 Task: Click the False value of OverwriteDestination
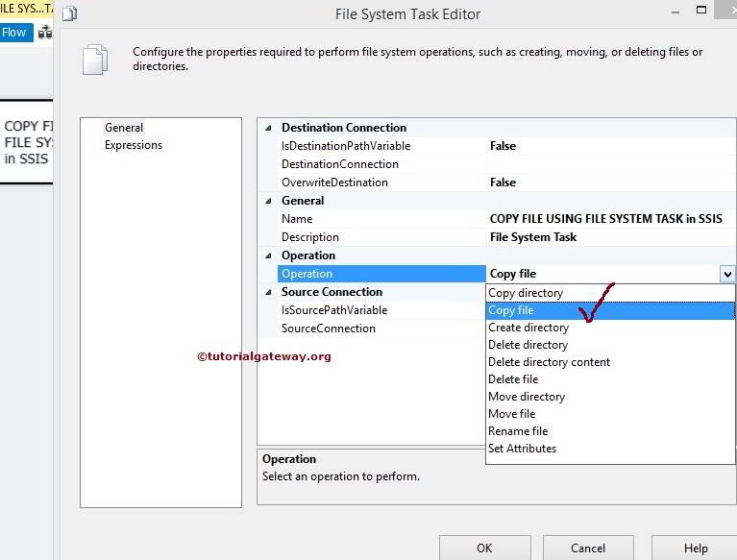[503, 183]
